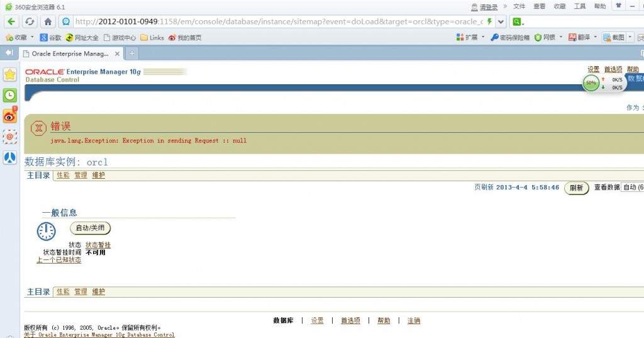Open the 网银 online banking dropdown
Image resolution: width=644 pixels, height=338 pixels.
[548, 37]
